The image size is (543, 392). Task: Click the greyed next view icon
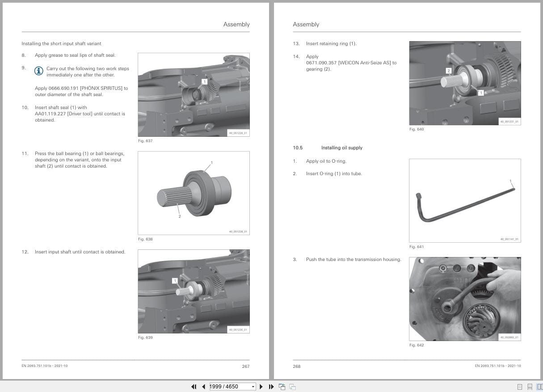click(292, 387)
